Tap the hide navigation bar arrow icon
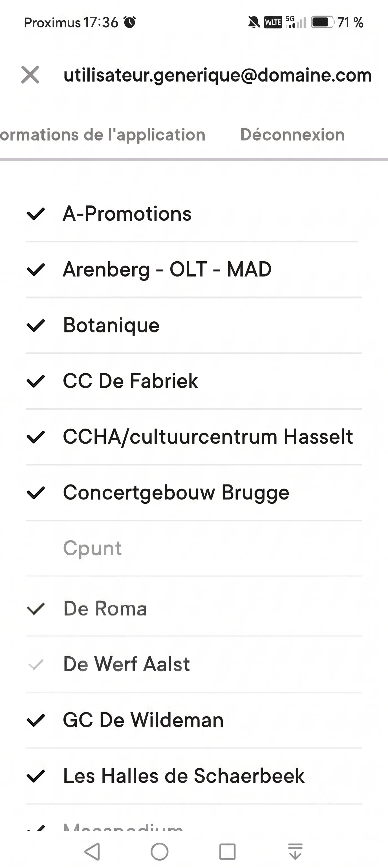The image size is (388, 868). pyautogui.click(x=296, y=851)
